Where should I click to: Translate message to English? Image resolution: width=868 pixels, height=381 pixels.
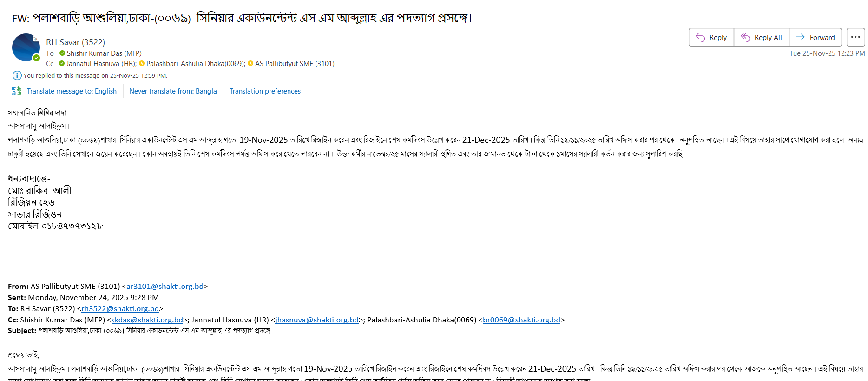click(72, 91)
